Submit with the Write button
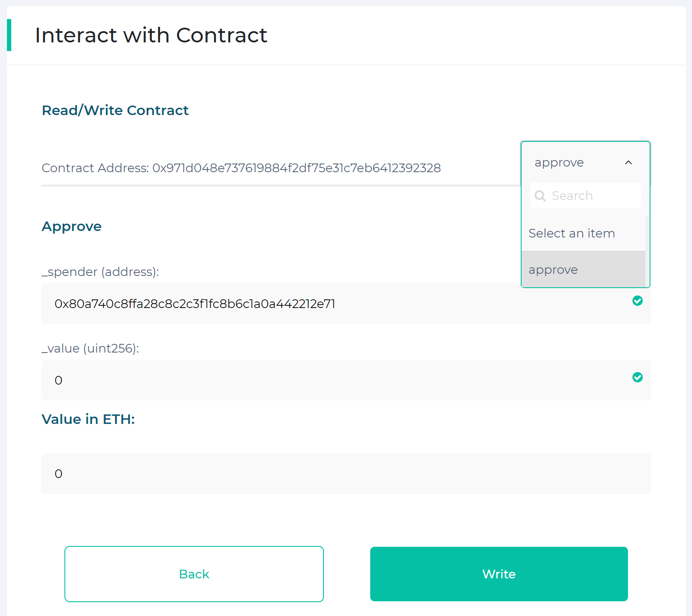The image size is (692, 616). point(499,574)
